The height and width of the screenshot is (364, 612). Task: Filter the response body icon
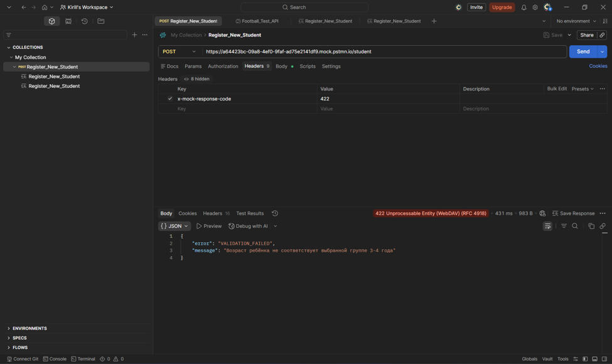[564, 226]
